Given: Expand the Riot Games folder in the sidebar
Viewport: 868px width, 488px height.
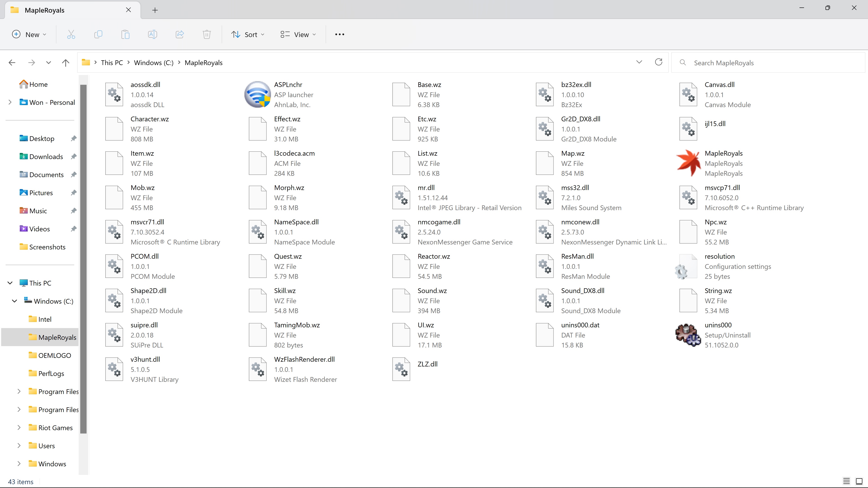Looking at the screenshot, I should [19, 427].
